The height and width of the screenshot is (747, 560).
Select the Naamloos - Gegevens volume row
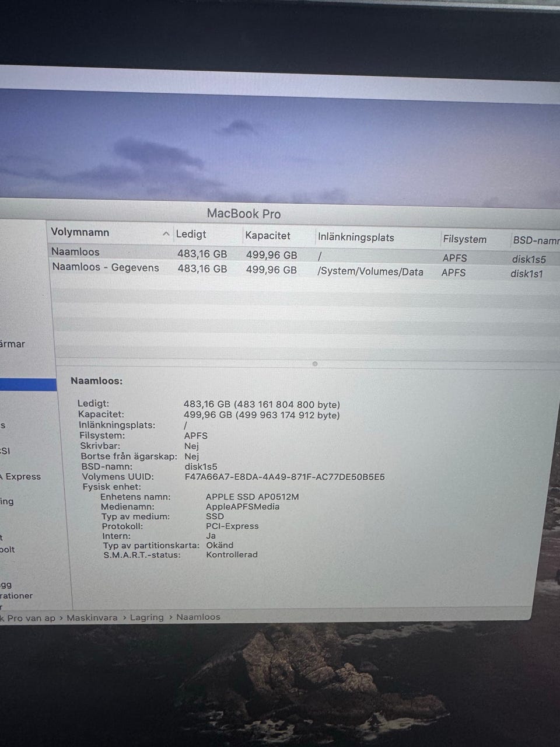[x=304, y=270]
